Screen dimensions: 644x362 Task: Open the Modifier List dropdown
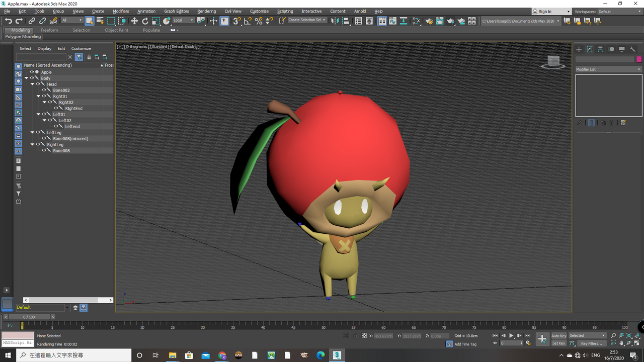pyautogui.click(x=609, y=69)
